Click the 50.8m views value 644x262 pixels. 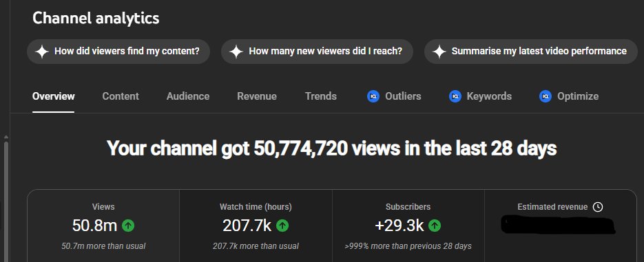pos(94,226)
